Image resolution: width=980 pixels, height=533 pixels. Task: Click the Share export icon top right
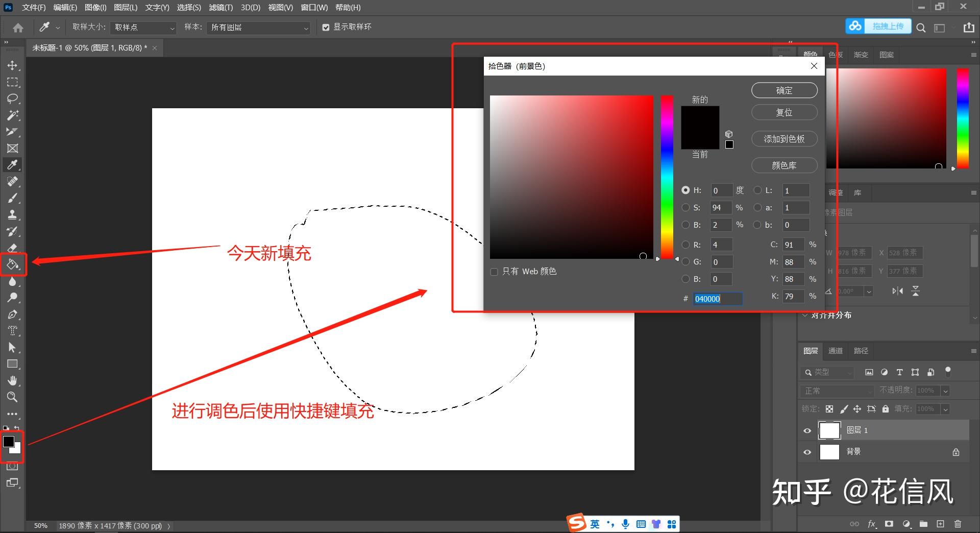[969, 28]
